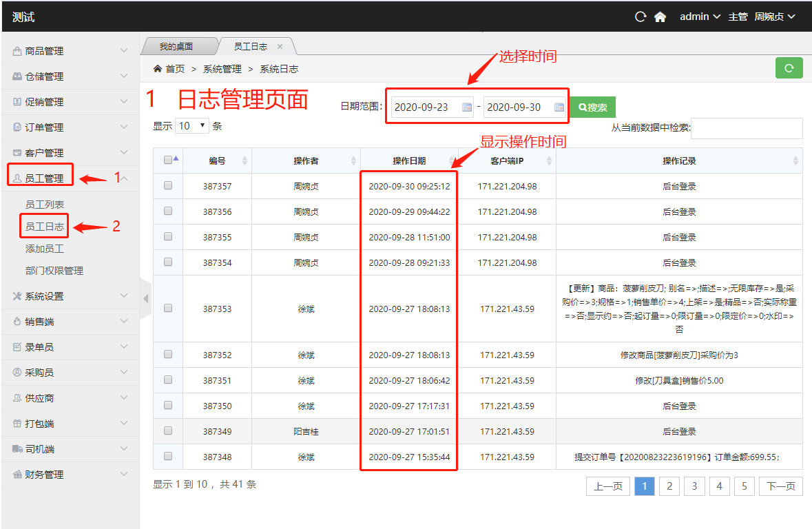Click the green reload button at top right
812x529 pixels.
coord(789,68)
